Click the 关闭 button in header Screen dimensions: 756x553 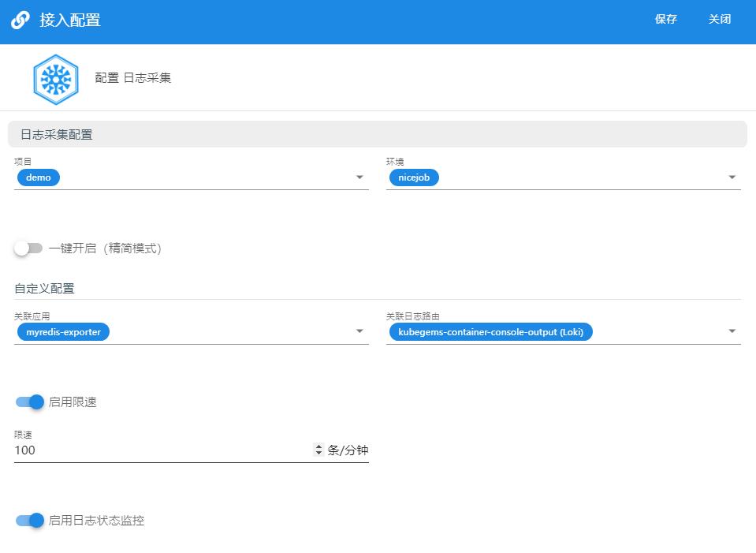[x=720, y=19]
